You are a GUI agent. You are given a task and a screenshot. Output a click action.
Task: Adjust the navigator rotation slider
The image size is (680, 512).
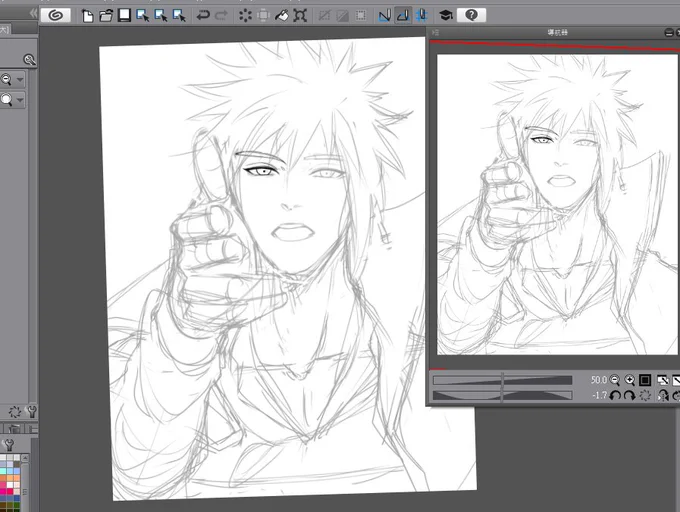[502, 395]
